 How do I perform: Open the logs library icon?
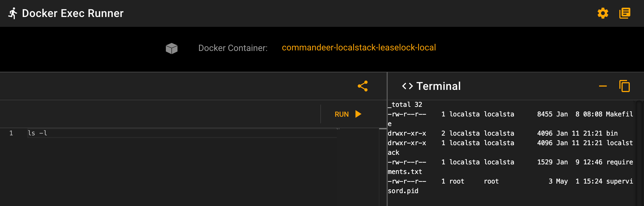(x=625, y=13)
